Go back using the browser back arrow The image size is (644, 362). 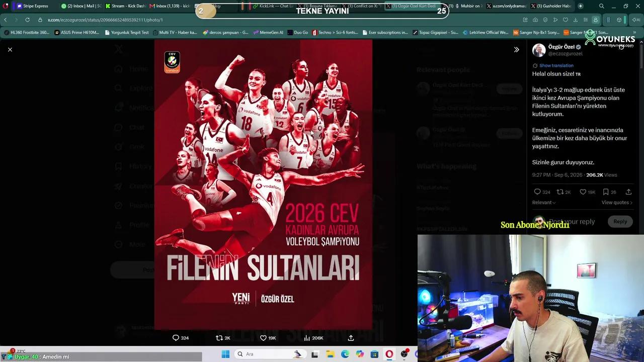point(6,20)
